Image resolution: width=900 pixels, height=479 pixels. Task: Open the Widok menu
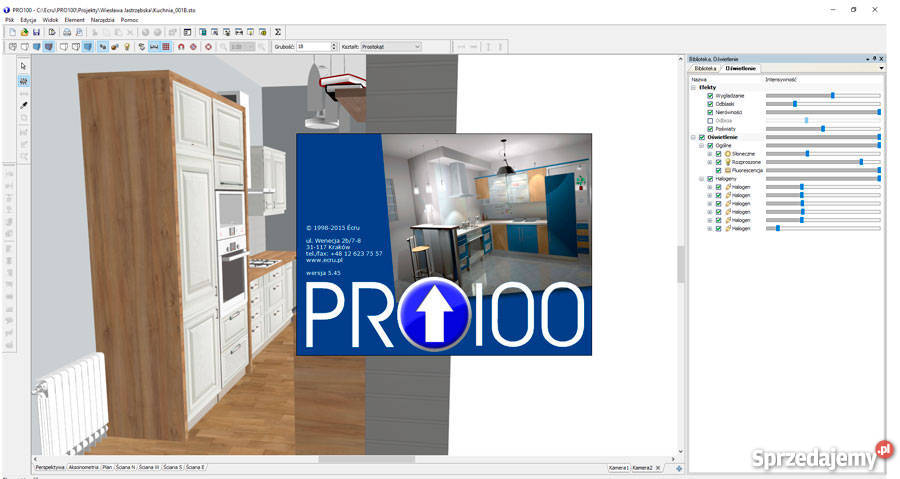(51, 20)
